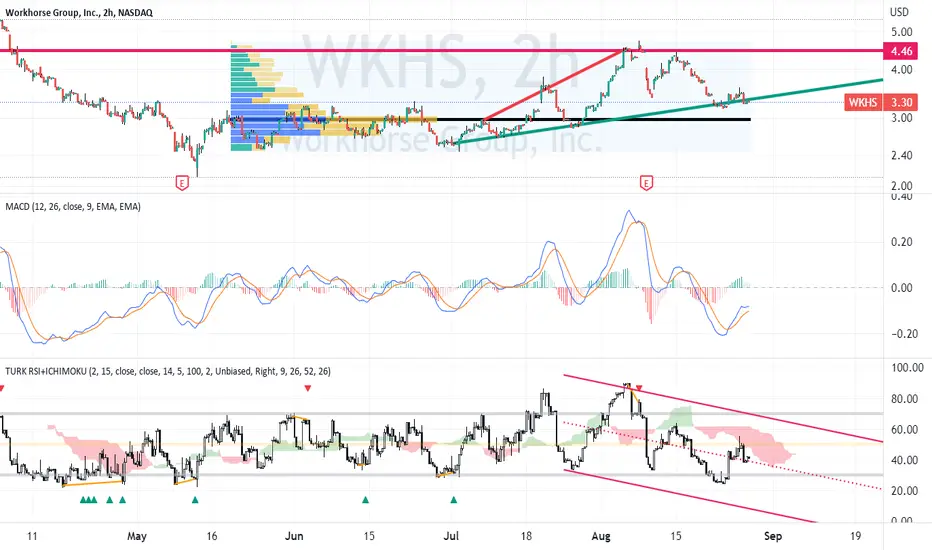Image resolution: width=932 pixels, height=550 pixels.
Task: Click the 19 date label on time axis
Action: coord(855,536)
